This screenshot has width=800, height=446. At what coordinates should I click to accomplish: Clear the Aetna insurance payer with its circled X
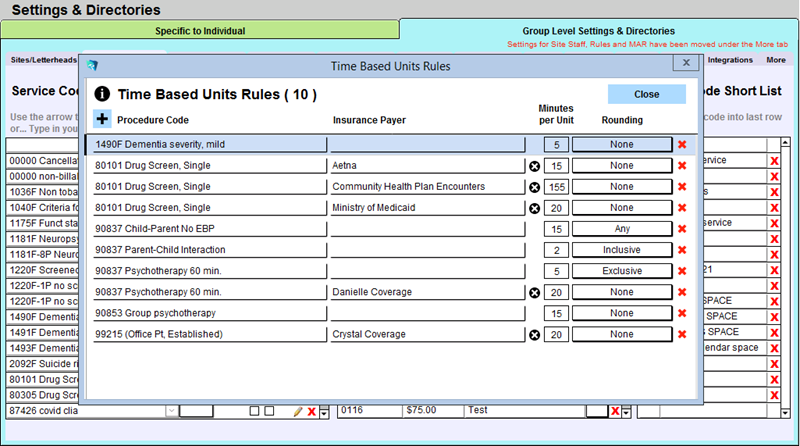(x=534, y=166)
